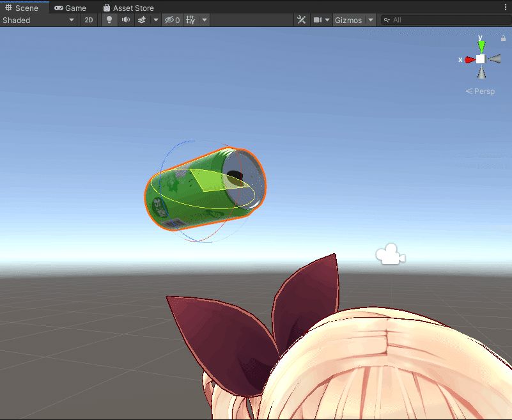Toggle the gizmo rotation lock icon
This screenshot has height=420, width=512.
click(x=503, y=38)
